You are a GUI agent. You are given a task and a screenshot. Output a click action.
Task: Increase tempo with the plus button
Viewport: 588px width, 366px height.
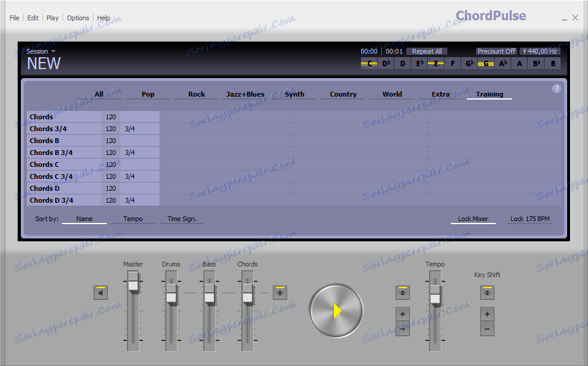[x=402, y=314]
